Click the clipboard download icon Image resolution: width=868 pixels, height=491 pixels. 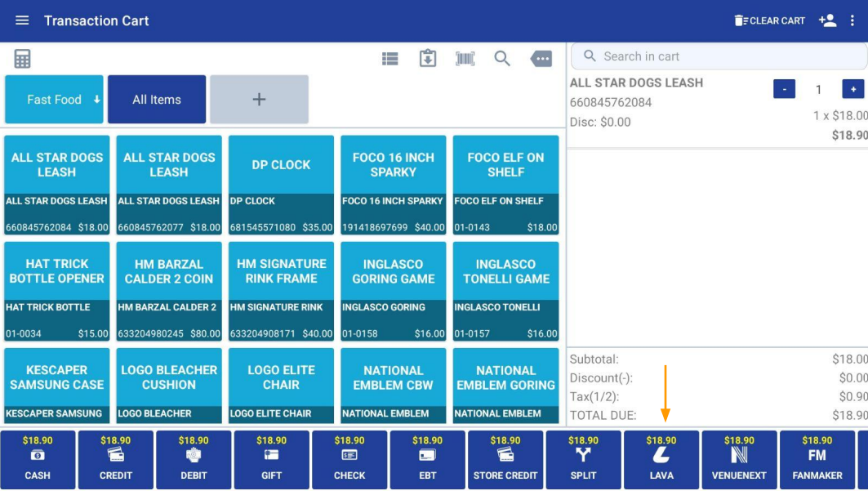pyautogui.click(x=428, y=59)
